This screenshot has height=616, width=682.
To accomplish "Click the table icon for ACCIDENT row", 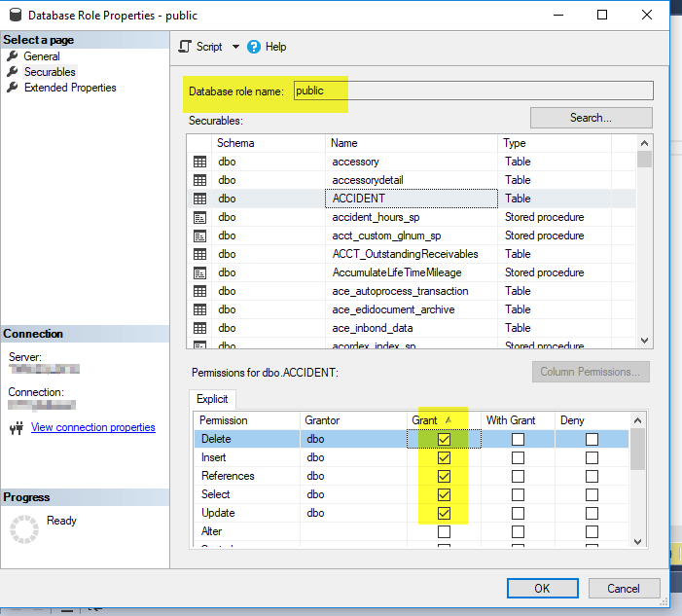I will (x=199, y=199).
